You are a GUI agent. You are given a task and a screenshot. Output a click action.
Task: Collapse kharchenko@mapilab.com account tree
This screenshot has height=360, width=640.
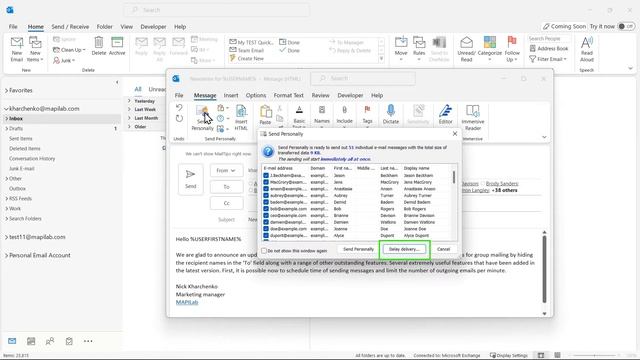click(7, 109)
